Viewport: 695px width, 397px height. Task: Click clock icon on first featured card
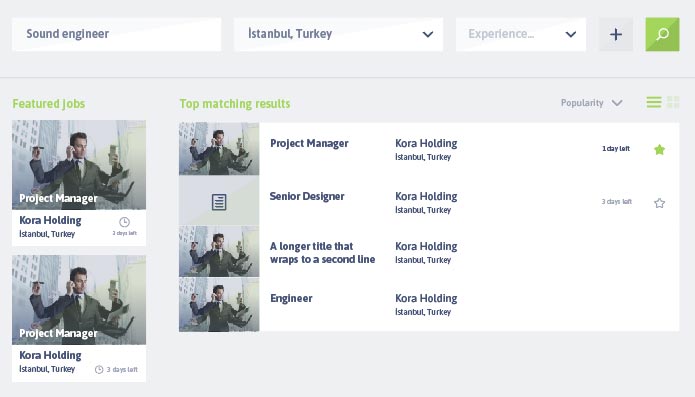tap(125, 222)
